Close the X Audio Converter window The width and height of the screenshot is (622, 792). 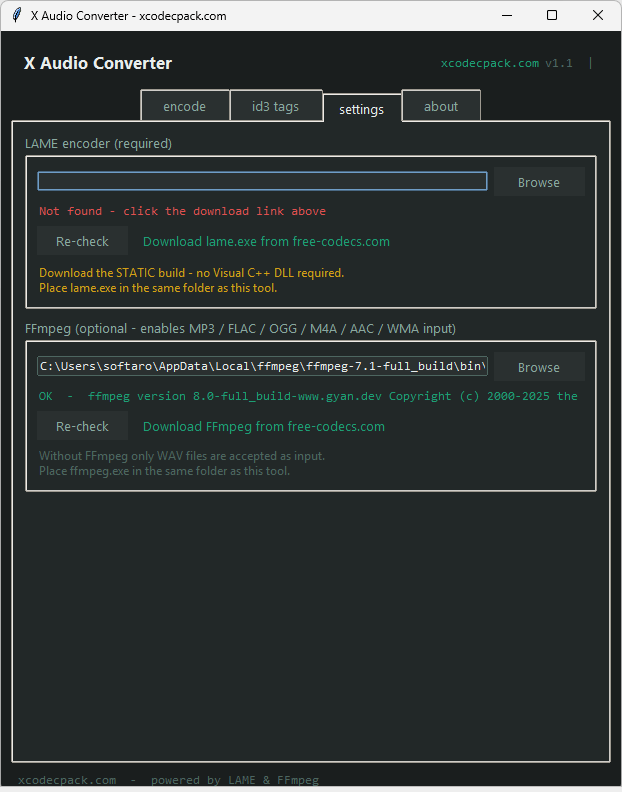(598, 16)
